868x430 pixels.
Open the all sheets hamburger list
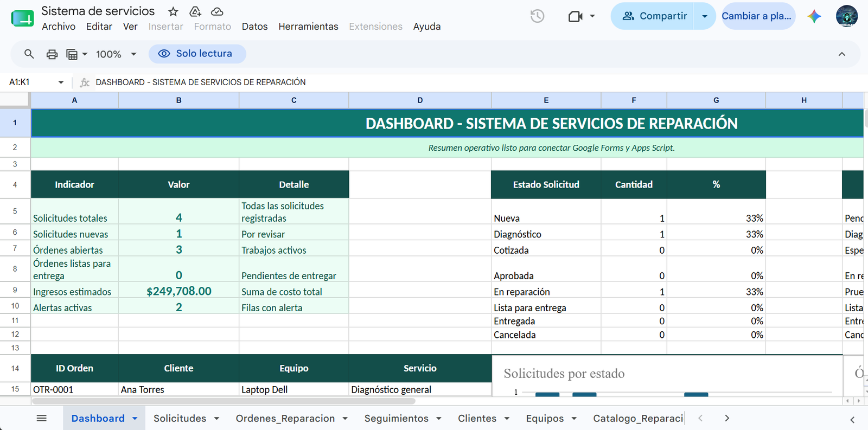click(x=42, y=418)
